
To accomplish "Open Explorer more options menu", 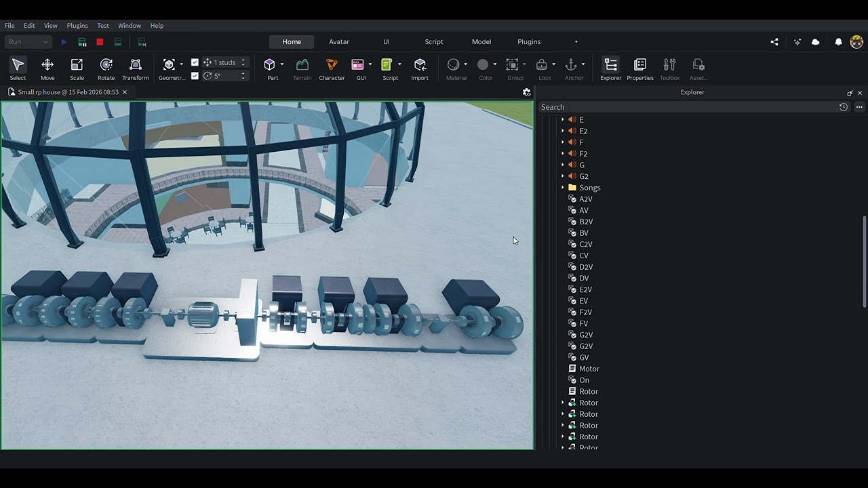I will pos(859,107).
